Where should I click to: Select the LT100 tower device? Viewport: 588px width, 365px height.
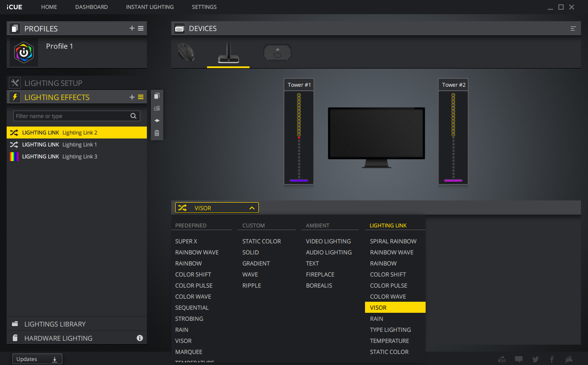228,52
